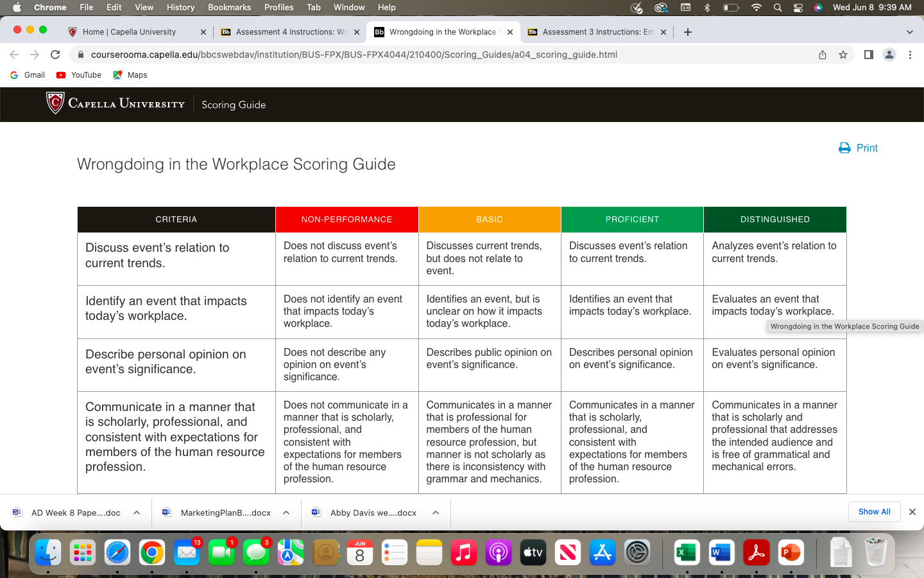
Task: Open Adobe Acrobat in the Dock
Action: coord(756,552)
